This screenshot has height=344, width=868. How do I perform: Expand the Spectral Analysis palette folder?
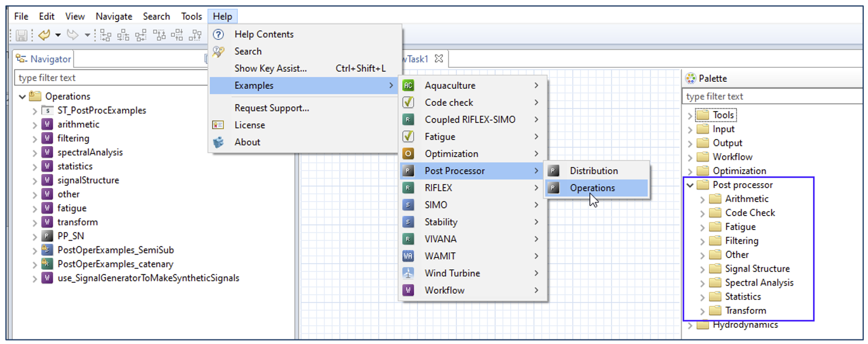[x=703, y=283]
